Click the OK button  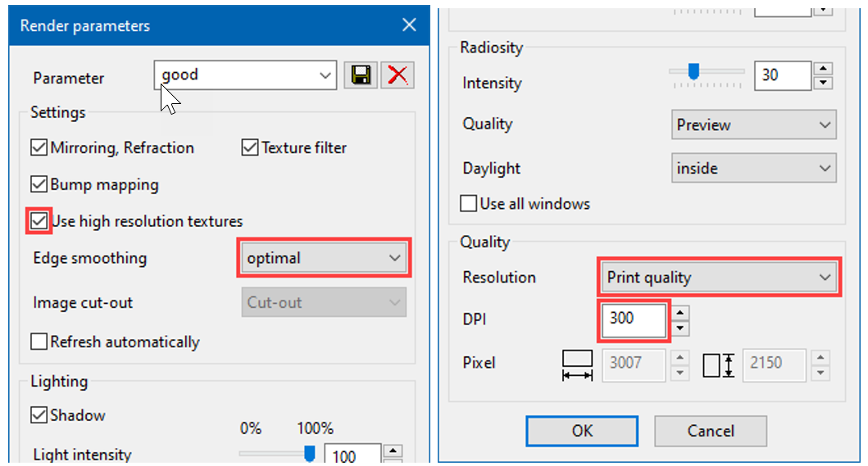(x=582, y=431)
